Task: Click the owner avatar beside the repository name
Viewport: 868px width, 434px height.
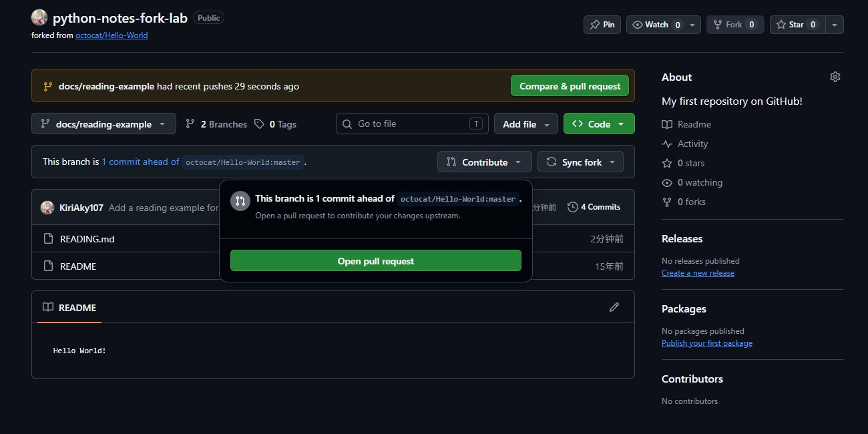Action: pos(39,18)
